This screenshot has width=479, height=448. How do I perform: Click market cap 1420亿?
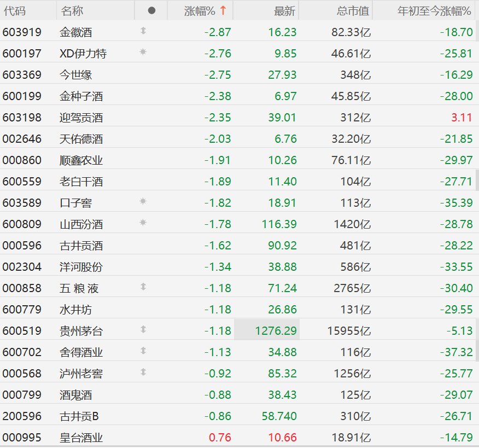tap(352, 224)
